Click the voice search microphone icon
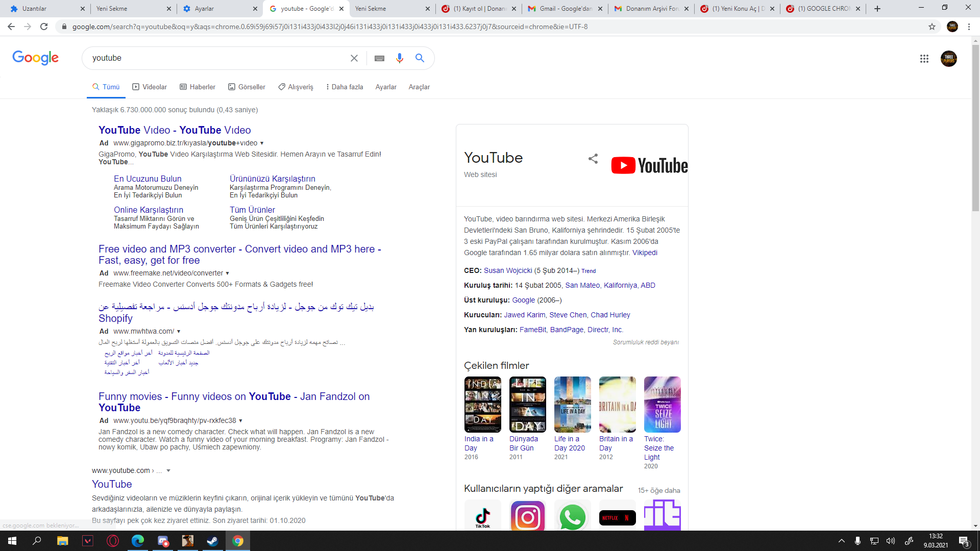The image size is (980, 551). click(399, 58)
